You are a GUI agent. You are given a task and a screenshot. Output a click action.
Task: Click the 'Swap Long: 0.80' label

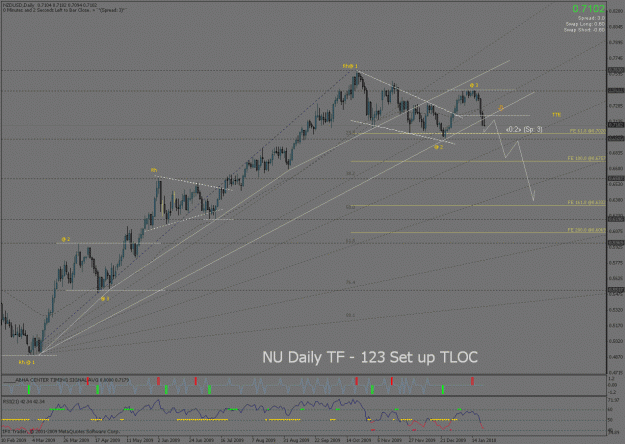[585, 24]
